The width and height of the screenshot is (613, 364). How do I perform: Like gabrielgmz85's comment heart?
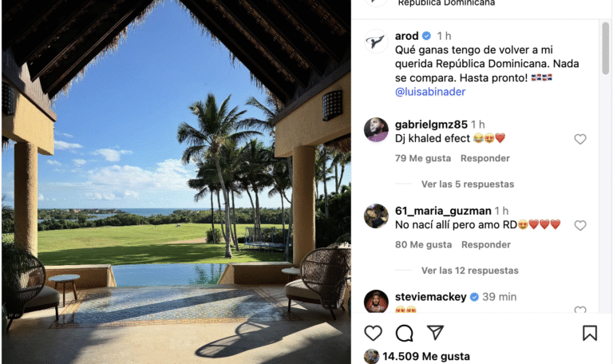(x=580, y=139)
